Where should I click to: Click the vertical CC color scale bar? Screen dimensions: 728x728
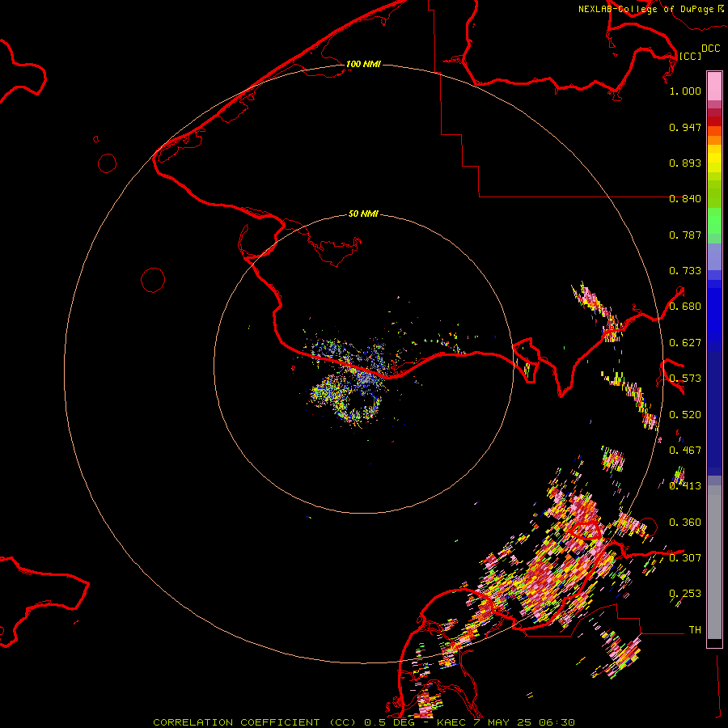coord(714,359)
